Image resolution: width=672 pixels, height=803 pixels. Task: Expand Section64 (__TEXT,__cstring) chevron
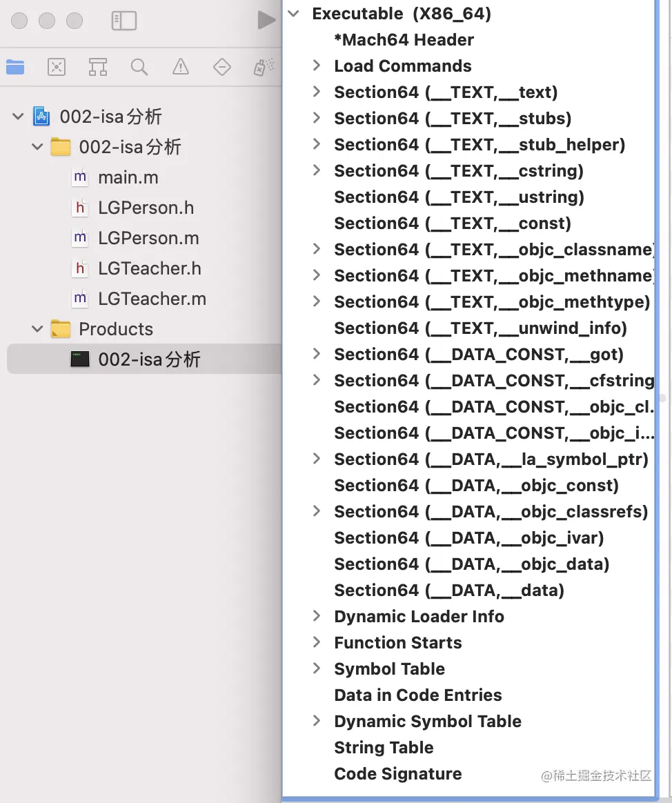[x=317, y=170]
